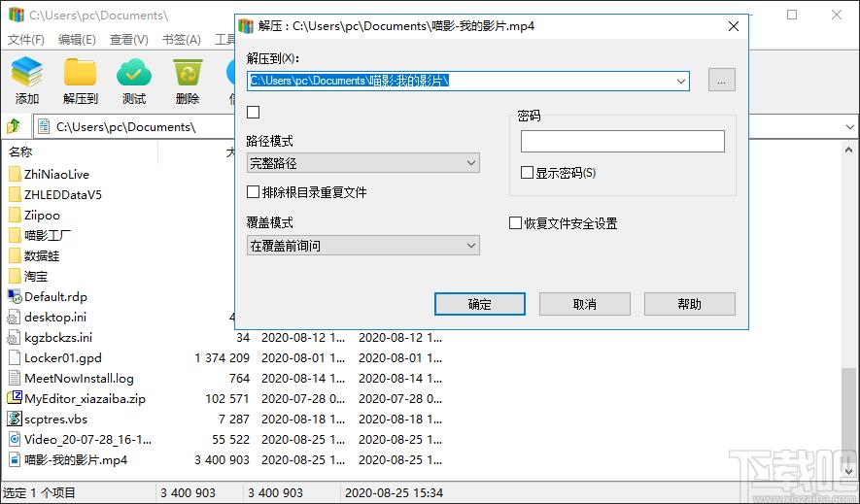Click the 帮助 button
The image size is (860, 504).
[x=689, y=304]
